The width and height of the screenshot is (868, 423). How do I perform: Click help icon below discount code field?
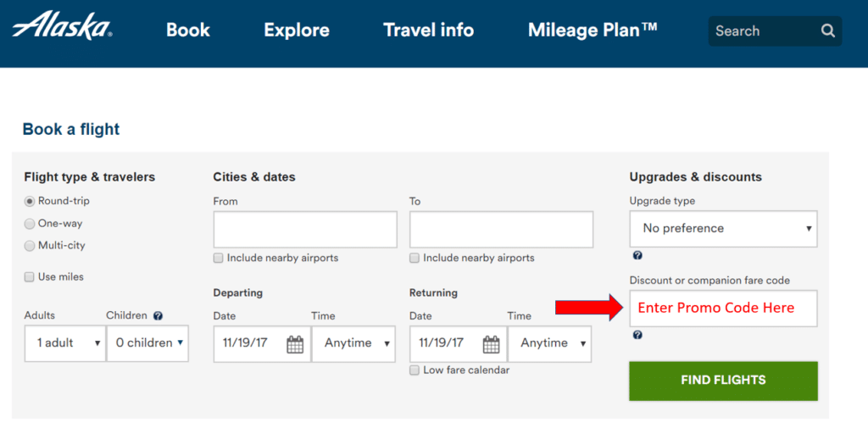click(x=637, y=335)
